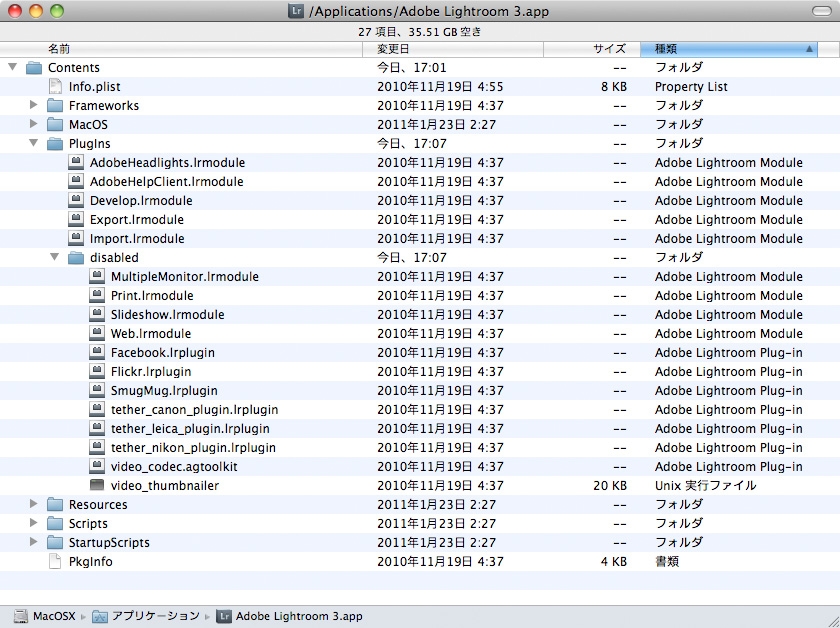Expand the Frameworks folder
This screenshot has height=628, width=840.
(34, 105)
